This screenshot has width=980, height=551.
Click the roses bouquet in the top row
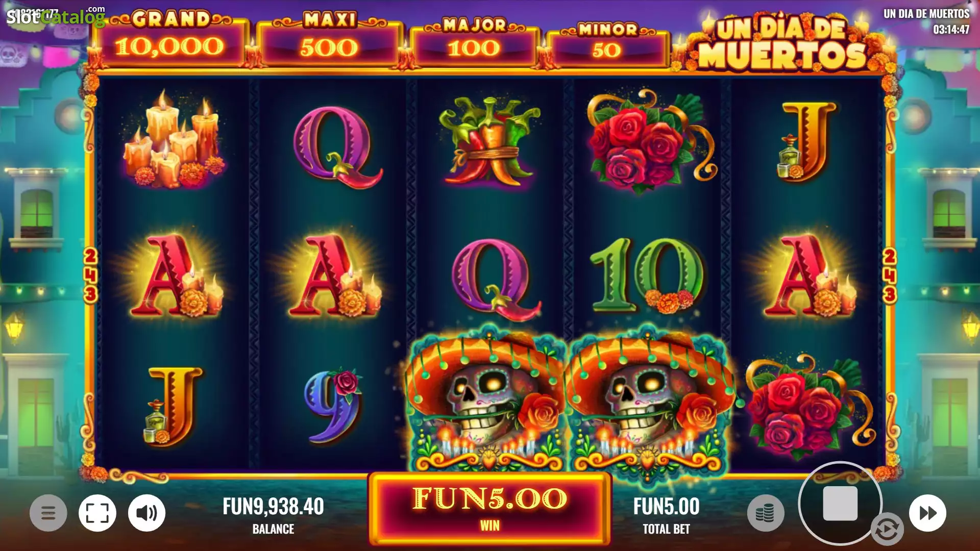pos(648,140)
